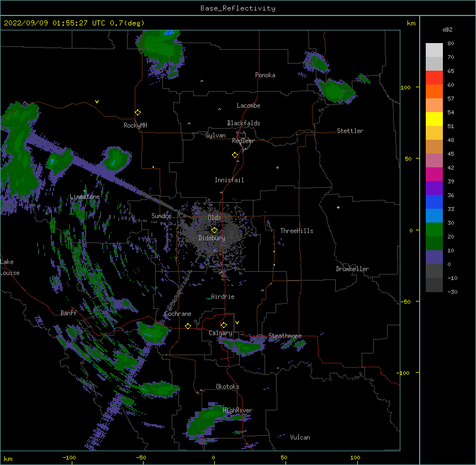The width and height of the screenshot is (476, 465).
Task: Click the green echo cell east of Ponoka
Action: tap(334, 91)
